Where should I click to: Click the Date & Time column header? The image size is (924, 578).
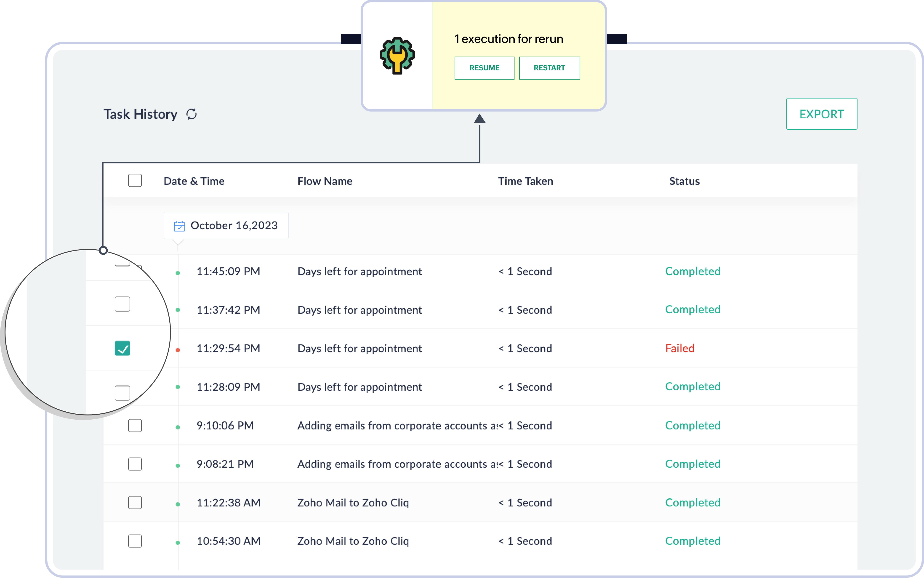194,181
